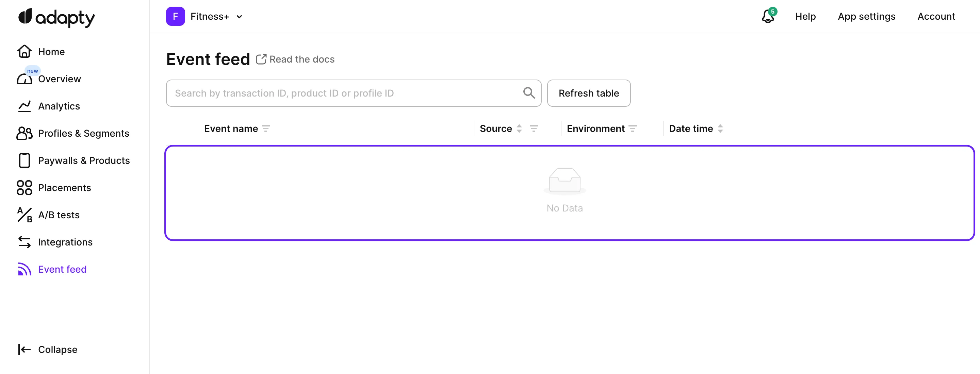Open the Event name filter
The height and width of the screenshot is (374, 980).
pyautogui.click(x=266, y=129)
